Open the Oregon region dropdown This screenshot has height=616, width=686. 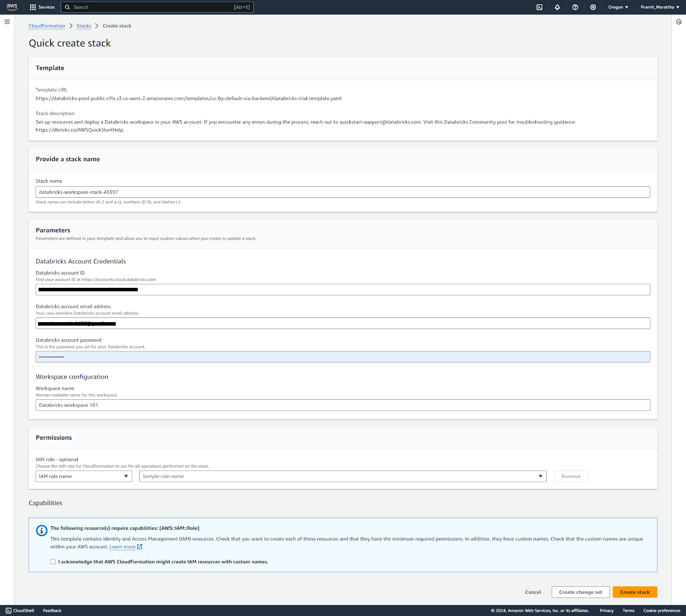click(x=618, y=7)
